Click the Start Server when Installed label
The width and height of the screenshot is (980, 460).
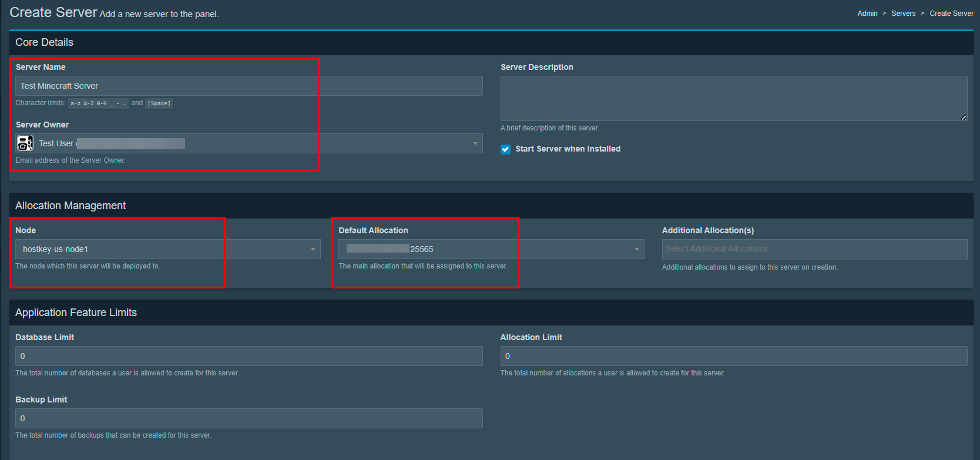click(568, 149)
